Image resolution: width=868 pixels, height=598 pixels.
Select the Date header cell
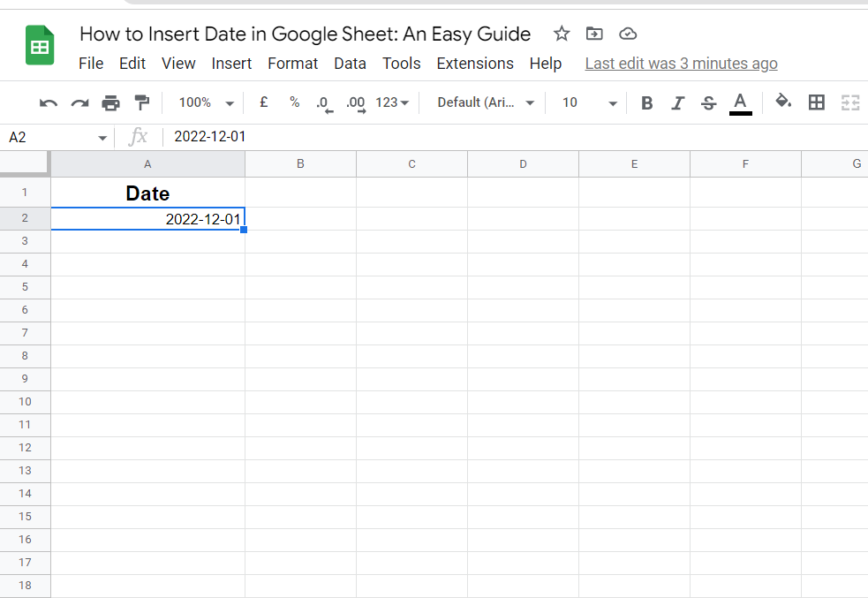coord(147,193)
